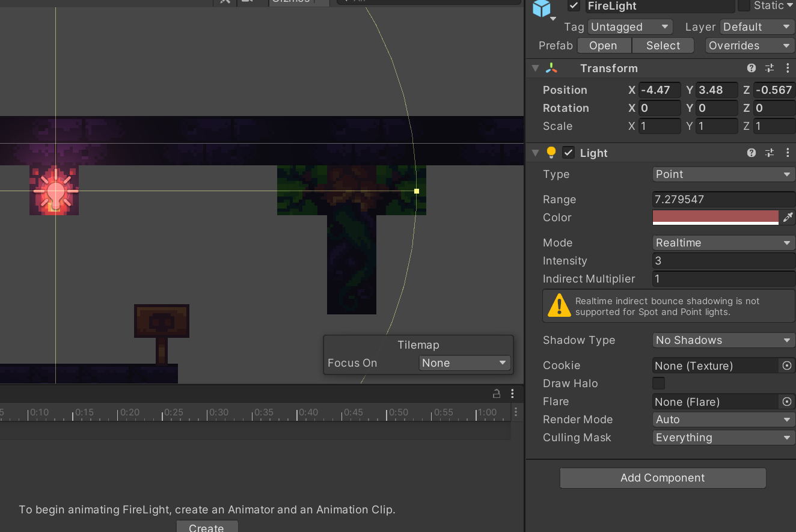The height and width of the screenshot is (532, 796).
Task: Open Render Mode dropdown
Action: (x=724, y=420)
